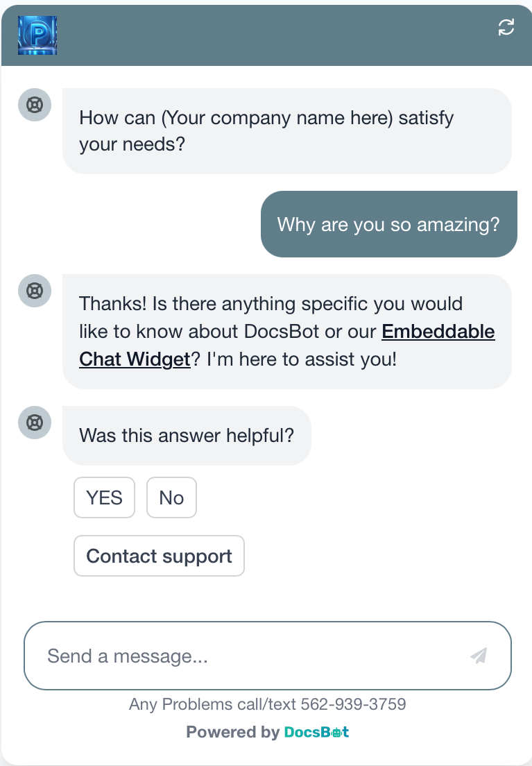Click bot avatar beside the Thanks reply

[35, 291]
